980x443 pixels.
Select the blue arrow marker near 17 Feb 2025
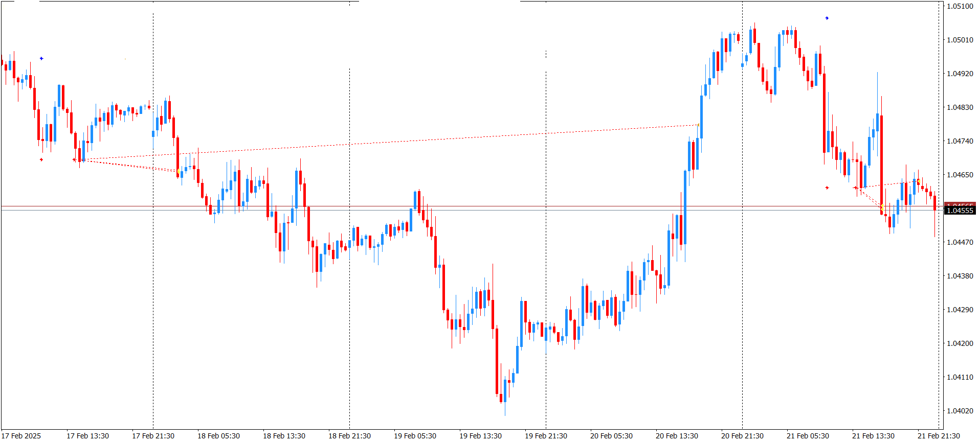tap(41, 59)
